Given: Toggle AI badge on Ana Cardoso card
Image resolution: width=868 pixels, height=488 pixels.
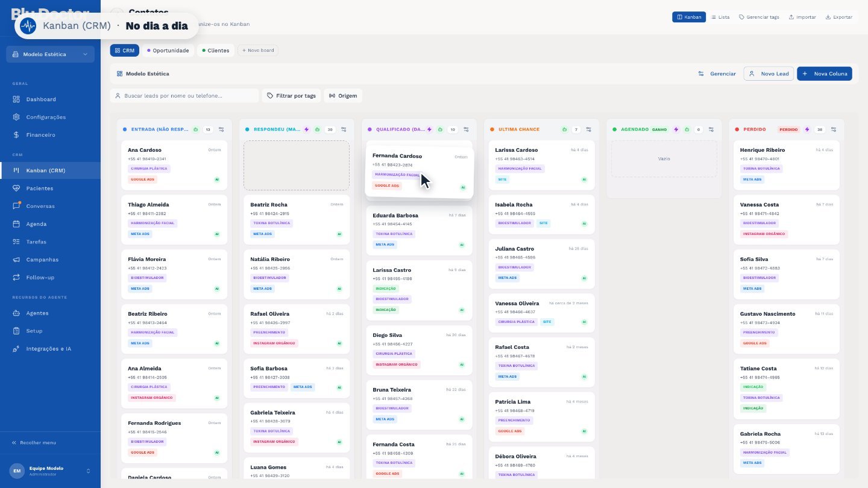Looking at the screenshot, I should coord(217,180).
